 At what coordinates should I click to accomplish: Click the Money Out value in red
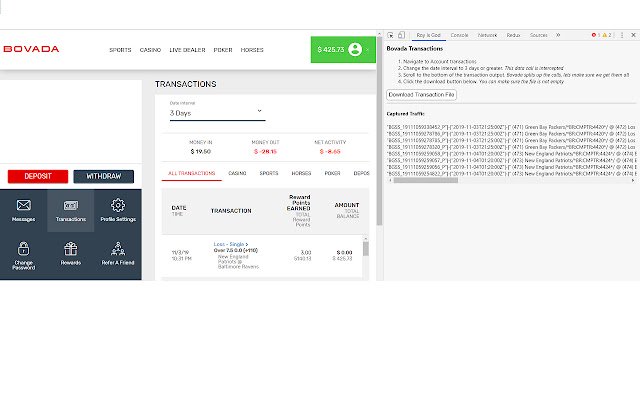tap(265, 151)
